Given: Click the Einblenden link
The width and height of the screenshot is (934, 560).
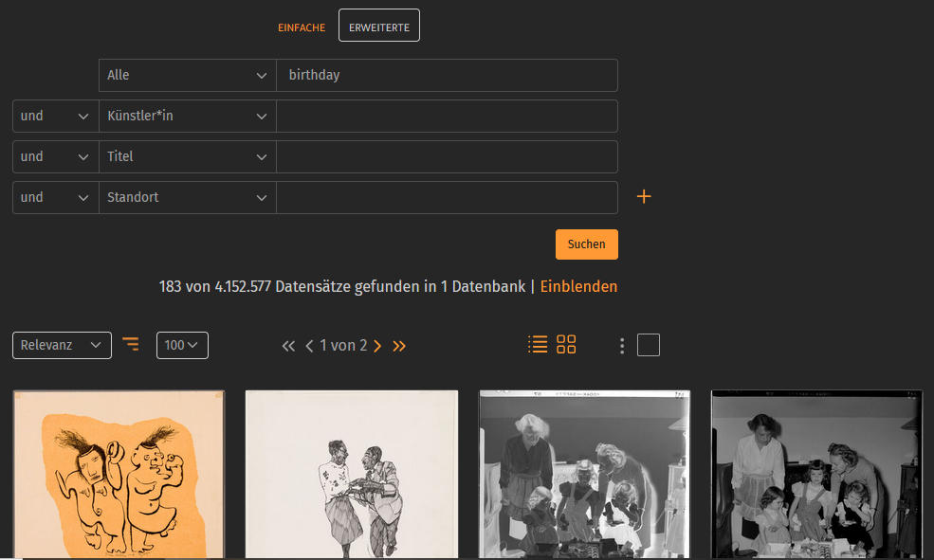Looking at the screenshot, I should [578, 286].
